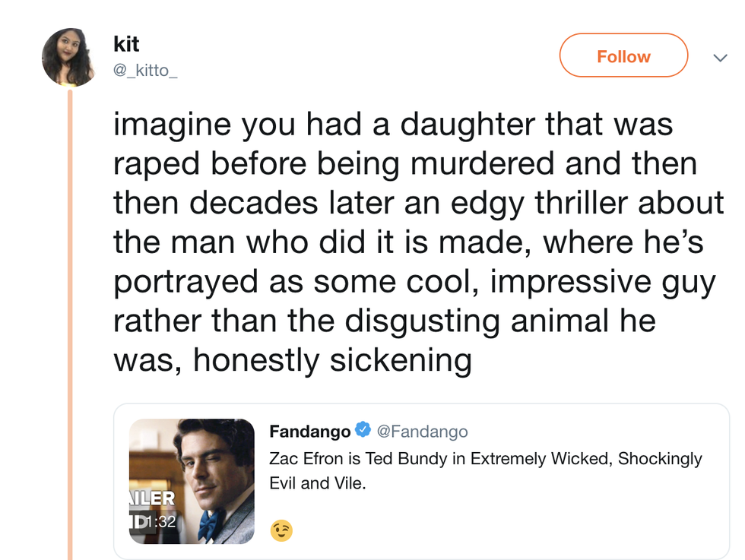Click the 1:32 video duration label
This screenshot has width=745, height=560.
160,522
